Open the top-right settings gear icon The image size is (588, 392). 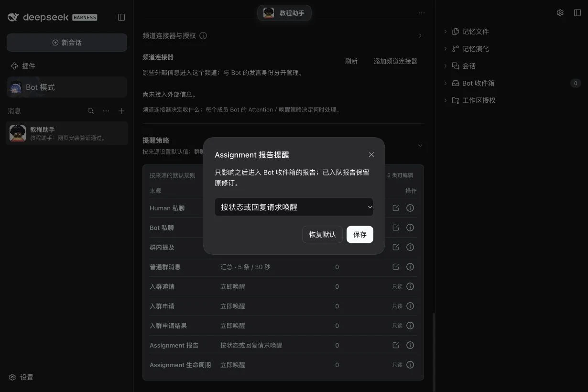coord(560,13)
